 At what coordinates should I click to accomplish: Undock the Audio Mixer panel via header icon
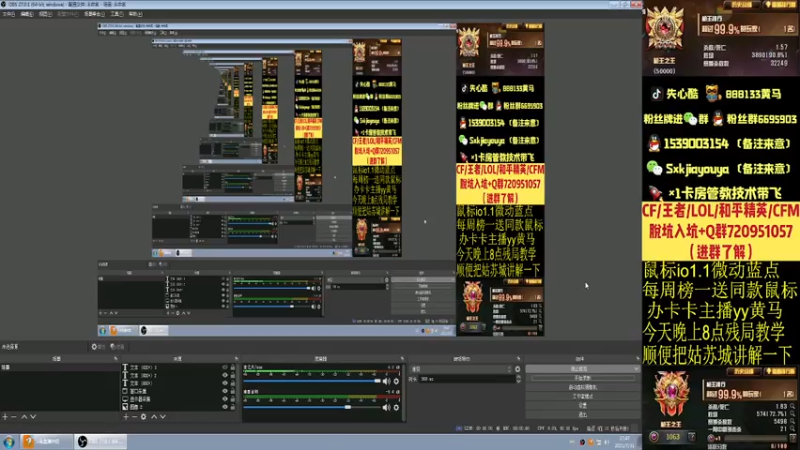click(x=402, y=359)
